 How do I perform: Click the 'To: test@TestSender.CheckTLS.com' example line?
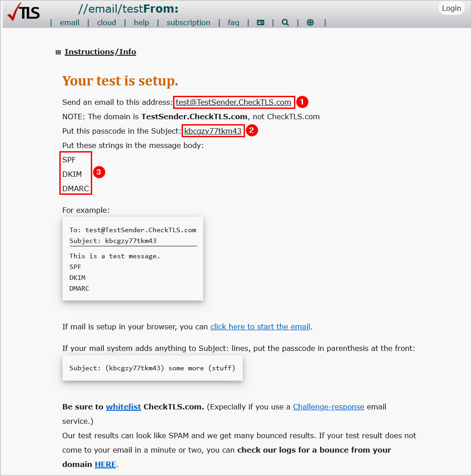tap(133, 230)
